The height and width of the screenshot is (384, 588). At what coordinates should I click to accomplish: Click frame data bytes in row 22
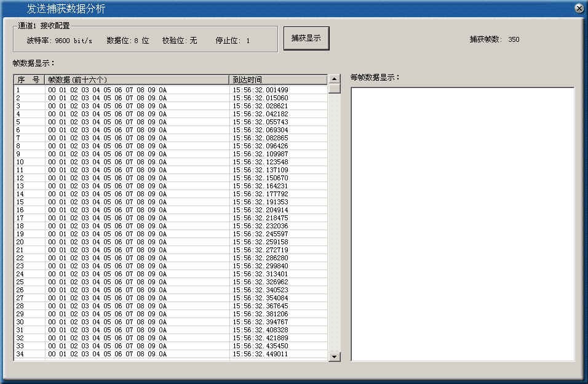(107, 258)
